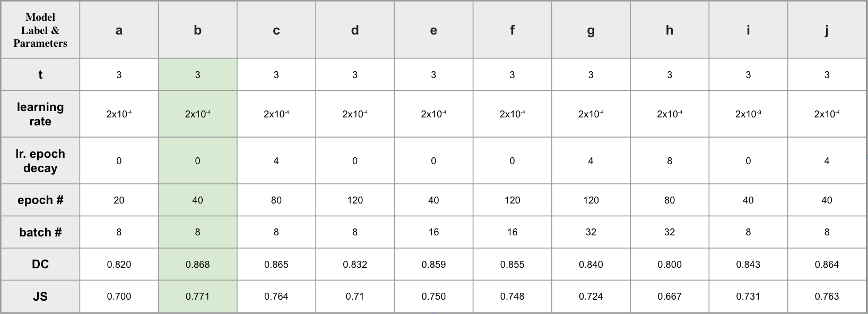
Task: Select column header 'g'
Action: [x=591, y=30]
